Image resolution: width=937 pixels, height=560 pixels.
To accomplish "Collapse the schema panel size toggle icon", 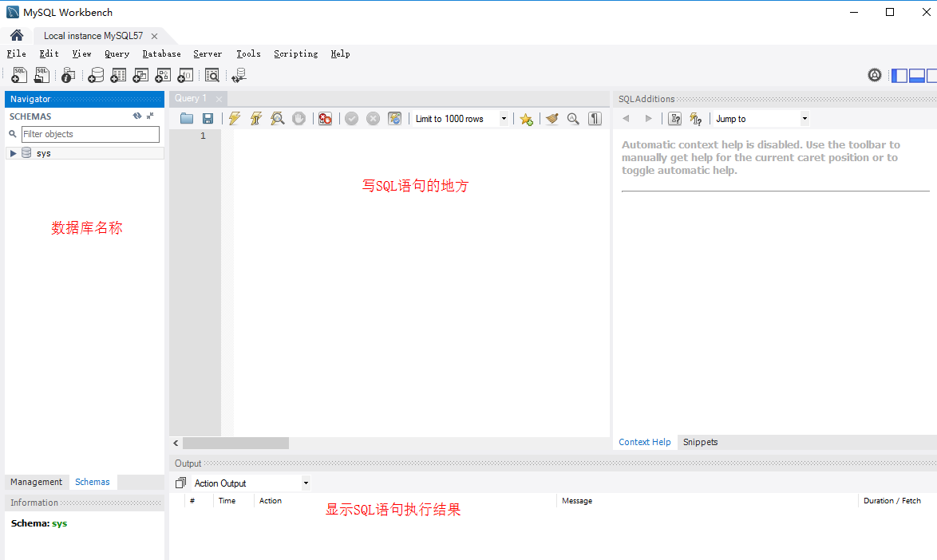I will pyautogui.click(x=150, y=116).
